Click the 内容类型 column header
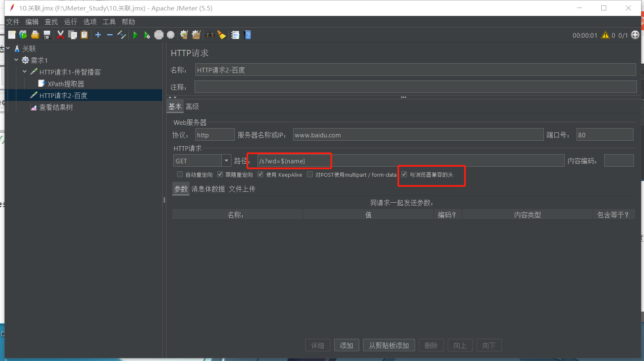The width and height of the screenshot is (644, 361). 527,214
